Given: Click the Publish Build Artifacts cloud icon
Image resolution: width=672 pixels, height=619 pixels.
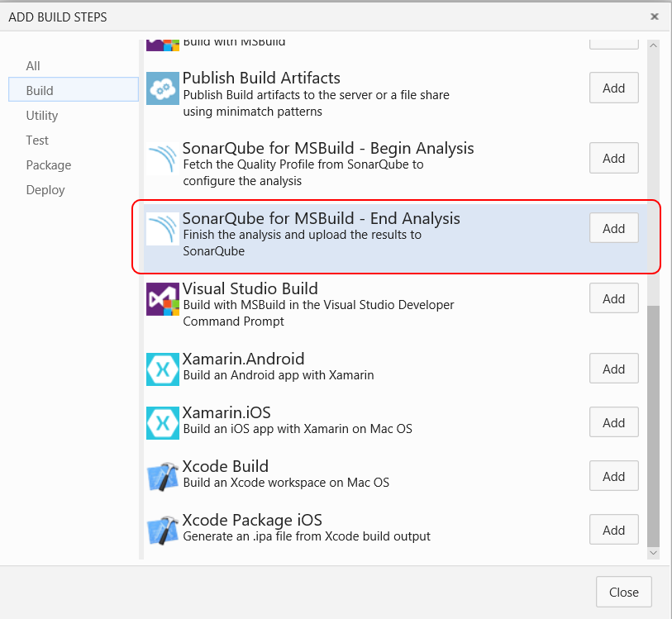Looking at the screenshot, I should point(163,88).
